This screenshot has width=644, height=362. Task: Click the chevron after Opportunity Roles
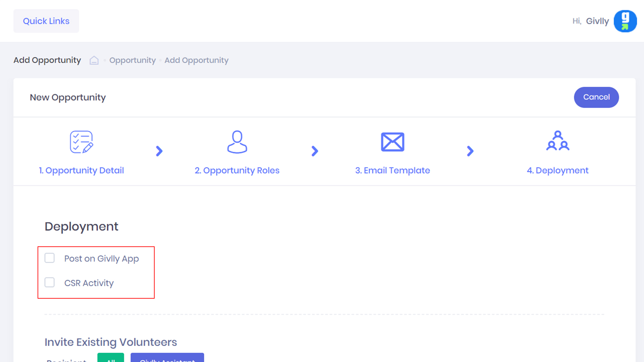tap(315, 151)
